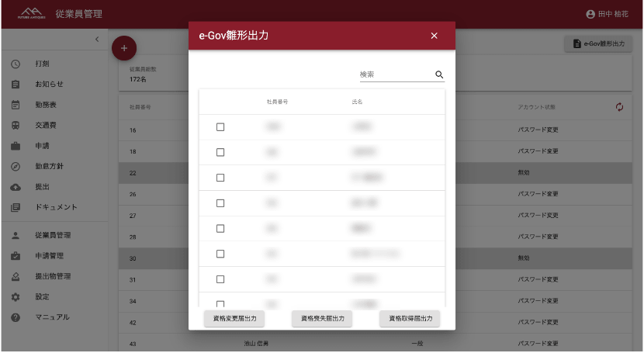The image size is (644, 353).
Task: Open the 設定 gear icon
Action: pyautogui.click(x=16, y=297)
